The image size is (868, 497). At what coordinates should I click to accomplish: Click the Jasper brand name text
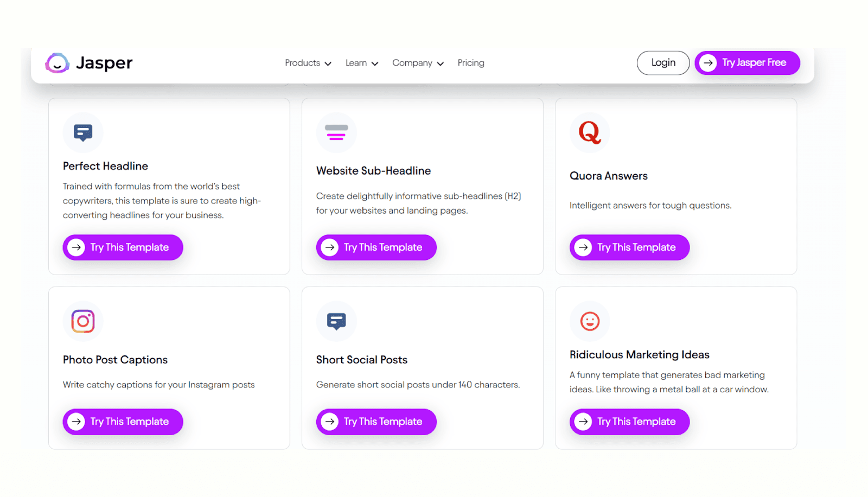click(x=104, y=63)
